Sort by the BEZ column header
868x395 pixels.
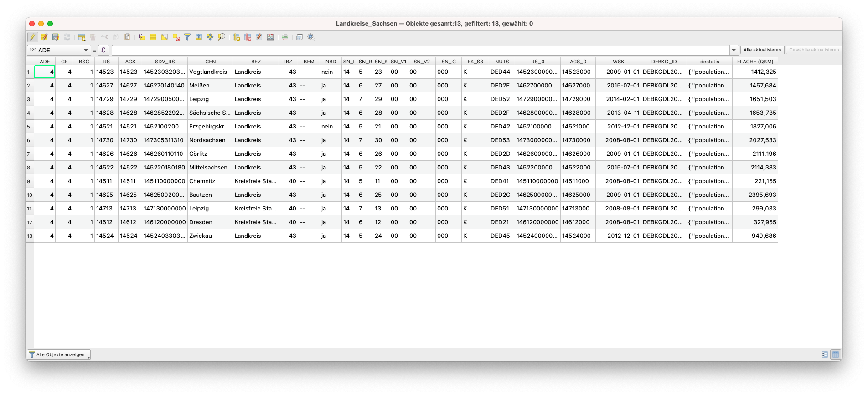pos(256,62)
